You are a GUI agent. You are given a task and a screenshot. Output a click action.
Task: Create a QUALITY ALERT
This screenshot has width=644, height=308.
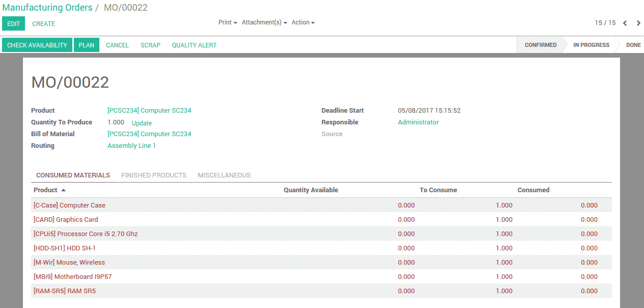[194, 45]
